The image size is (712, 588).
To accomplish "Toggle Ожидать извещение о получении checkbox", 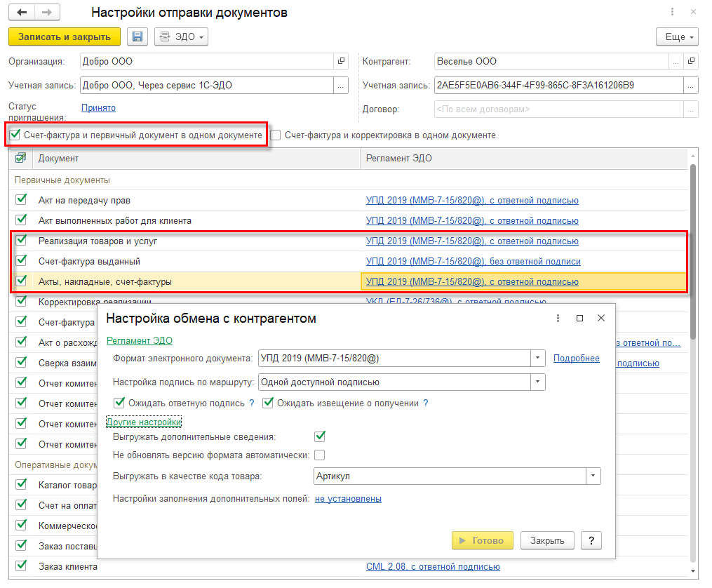I will (x=268, y=403).
